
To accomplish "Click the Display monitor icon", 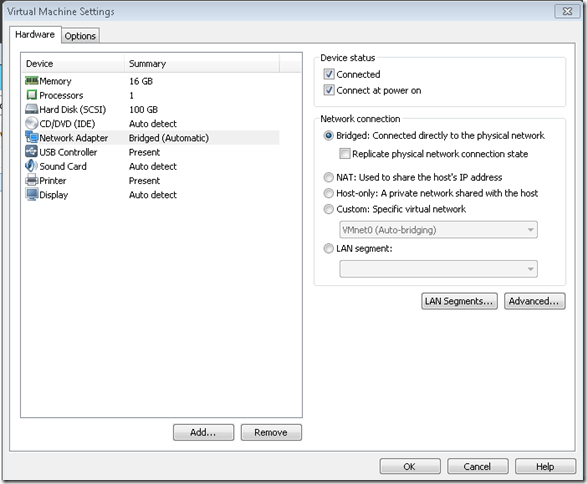I will pyautogui.click(x=31, y=194).
